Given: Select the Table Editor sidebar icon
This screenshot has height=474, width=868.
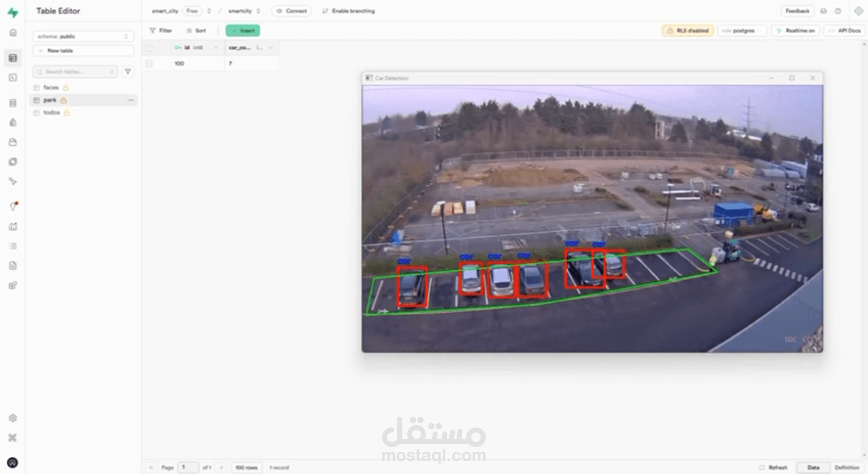Looking at the screenshot, I should pyautogui.click(x=13, y=58).
